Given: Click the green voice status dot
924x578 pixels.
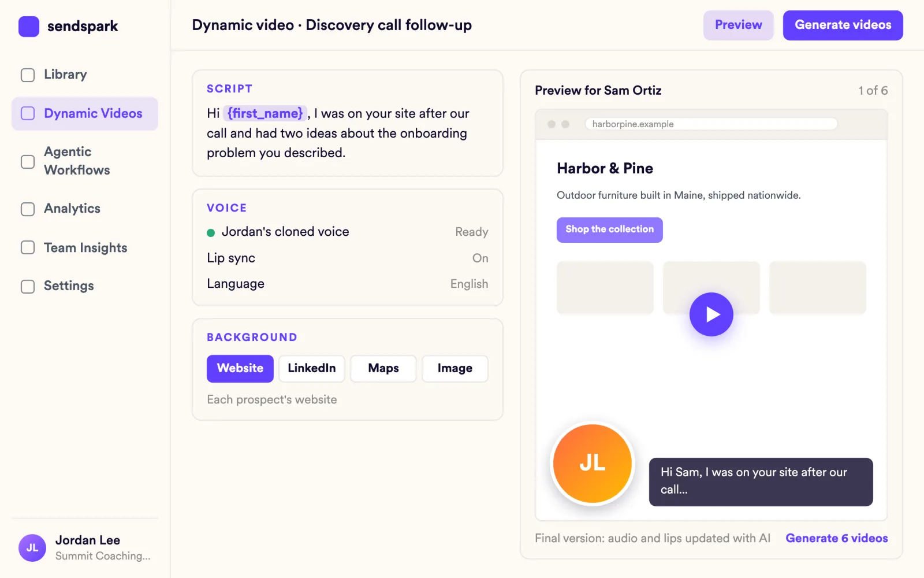Looking at the screenshot, I should [x=211, y=232].
